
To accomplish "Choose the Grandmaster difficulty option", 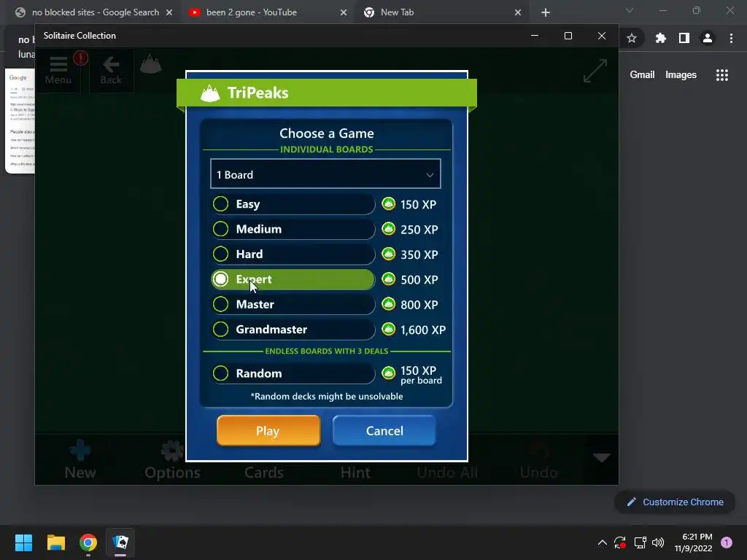I will click(x=292, y=330).
